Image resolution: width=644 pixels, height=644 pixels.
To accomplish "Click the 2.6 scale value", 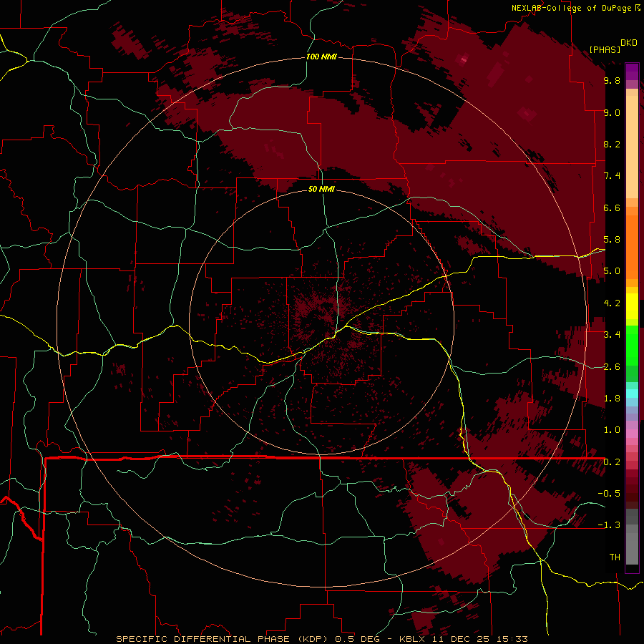I will coord(612,367).
